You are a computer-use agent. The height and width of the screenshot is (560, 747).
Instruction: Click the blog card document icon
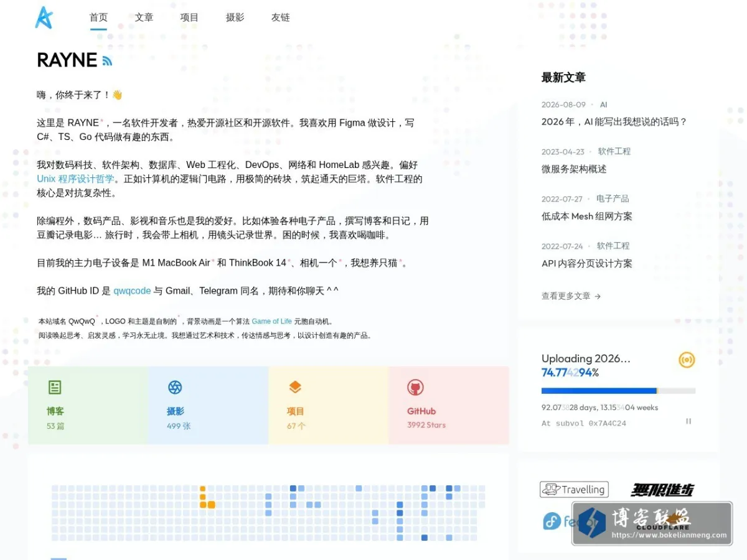point(55,388)
